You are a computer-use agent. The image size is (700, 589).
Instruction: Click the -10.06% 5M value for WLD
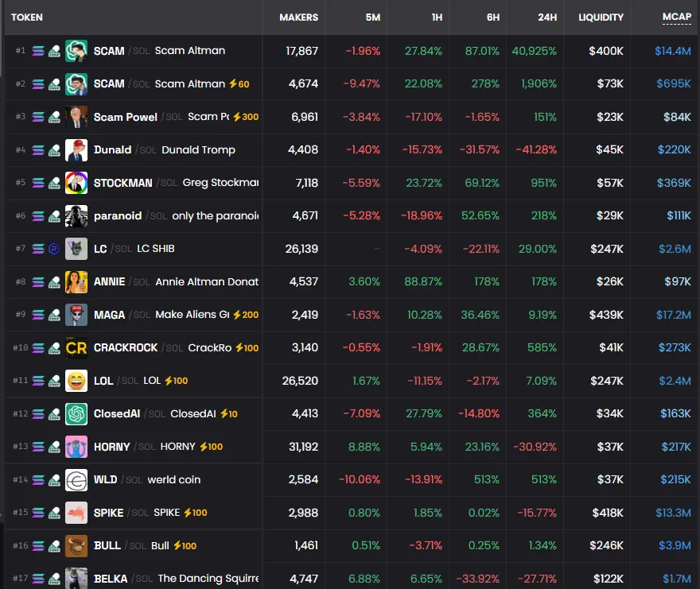click(360, 479)
